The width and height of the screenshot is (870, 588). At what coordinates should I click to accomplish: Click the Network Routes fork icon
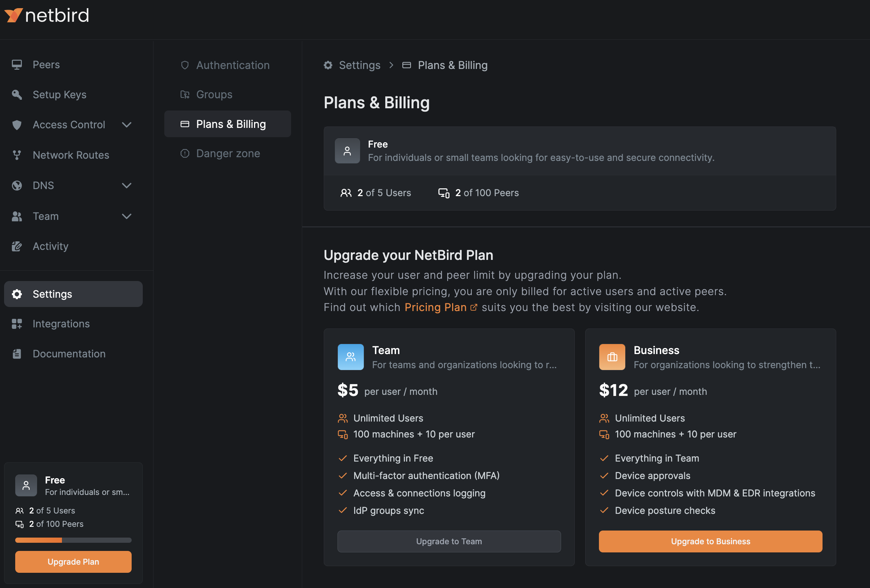click(x=17, y=155)
